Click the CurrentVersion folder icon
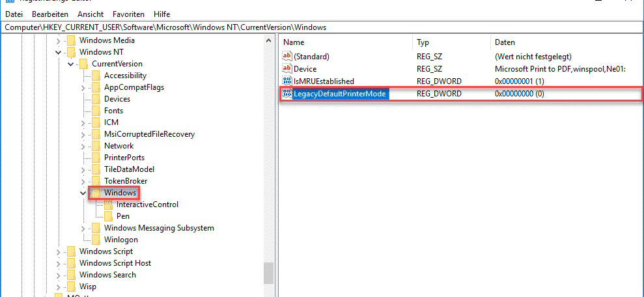644x297 pixels. pos(83,64)
